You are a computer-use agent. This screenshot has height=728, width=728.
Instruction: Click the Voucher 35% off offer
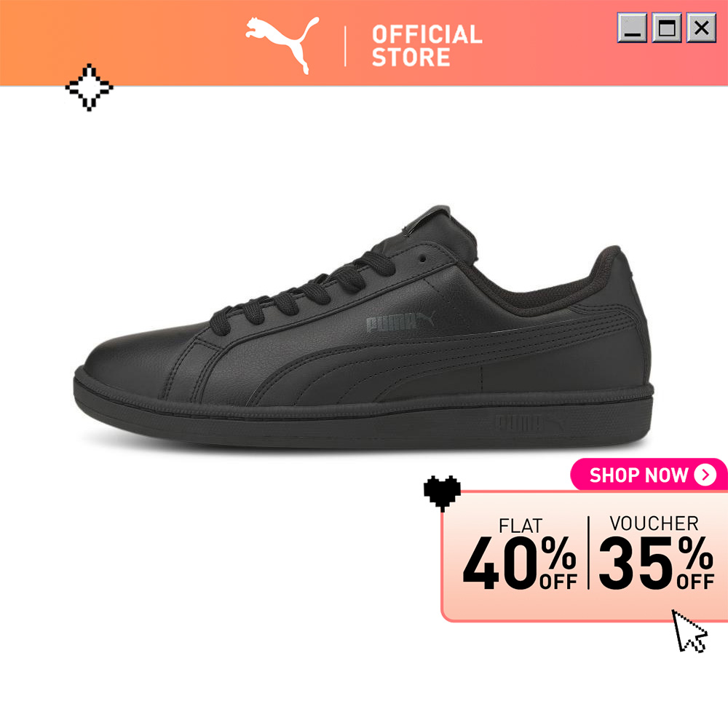tap(657, 553)
